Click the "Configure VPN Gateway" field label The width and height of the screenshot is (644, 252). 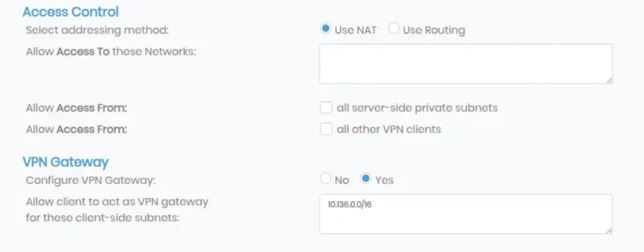(91, 180)
